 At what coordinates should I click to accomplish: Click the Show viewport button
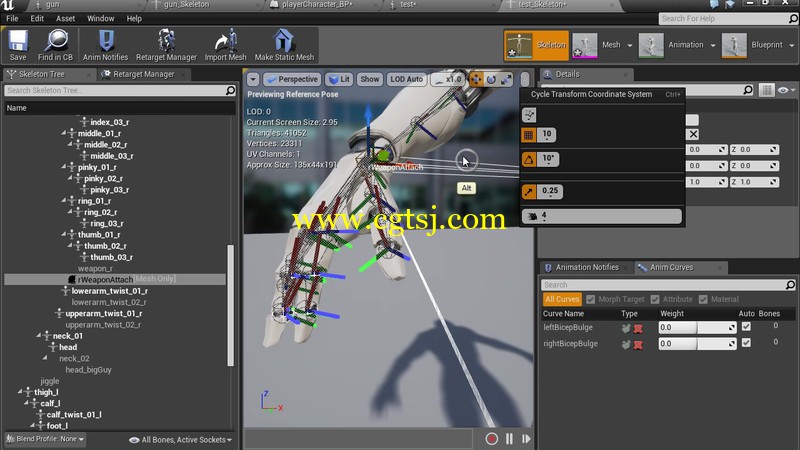pyautogui.click(x=369, y=79)
